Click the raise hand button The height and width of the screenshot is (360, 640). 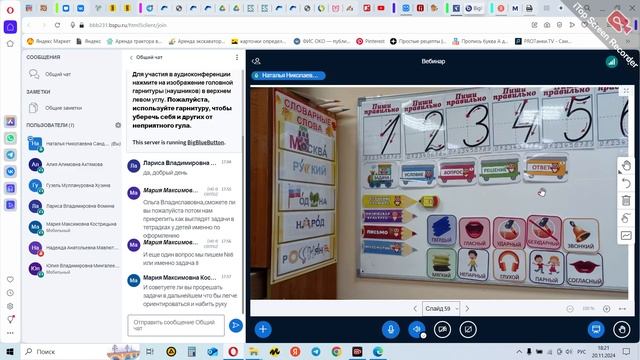(x=622, y=329)
